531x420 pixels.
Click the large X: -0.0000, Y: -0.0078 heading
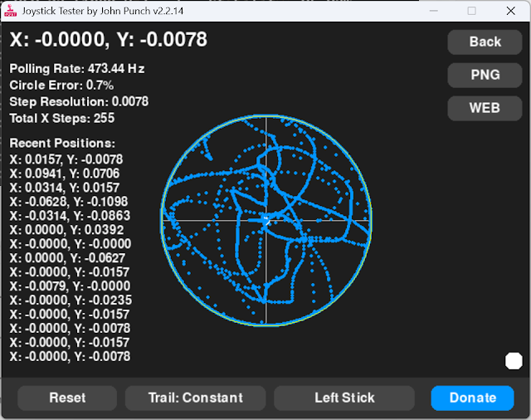pyautogui.click(x=109, y=39)
